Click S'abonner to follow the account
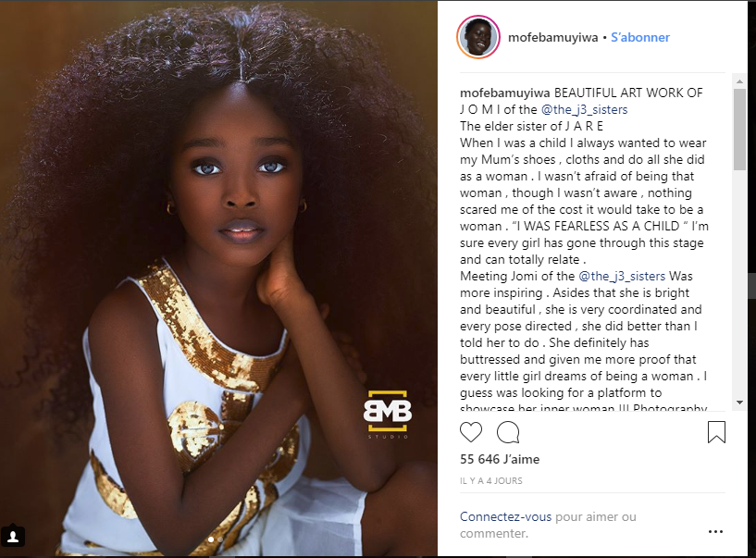 click(x=639, y=38)
